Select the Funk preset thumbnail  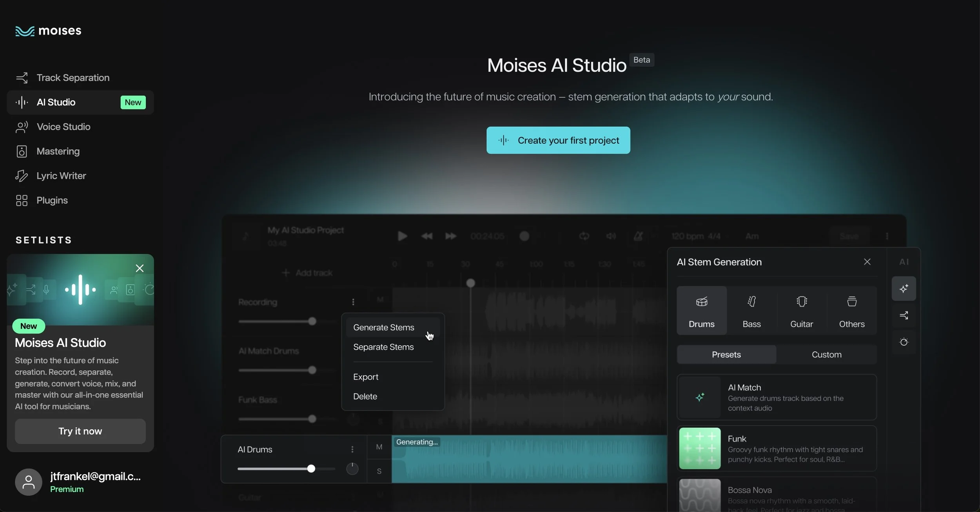[x=700, y=449]
